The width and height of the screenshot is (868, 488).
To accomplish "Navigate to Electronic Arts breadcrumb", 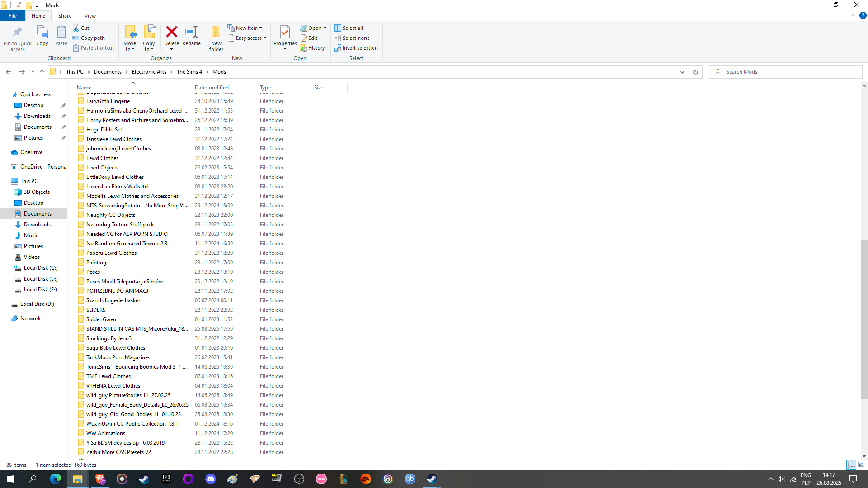I will (x=149, y=72).
